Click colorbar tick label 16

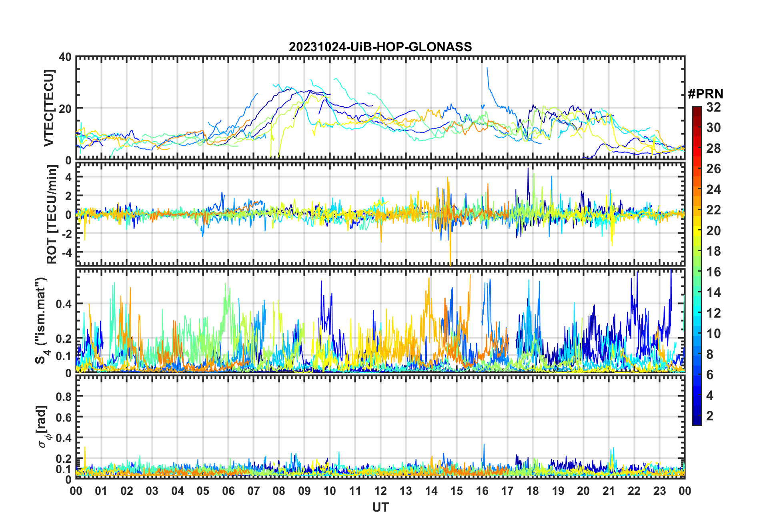pyautogui.click(x=713, y=272)
